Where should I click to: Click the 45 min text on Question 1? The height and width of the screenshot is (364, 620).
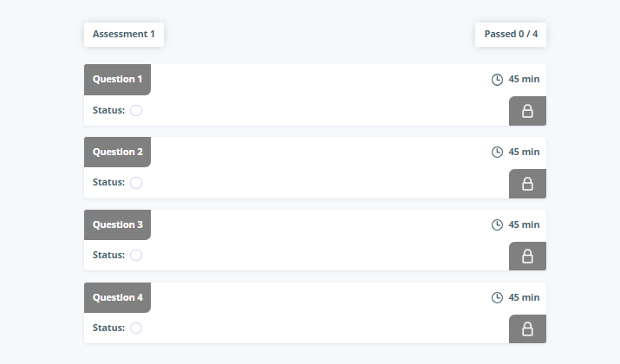pos(524,79)
